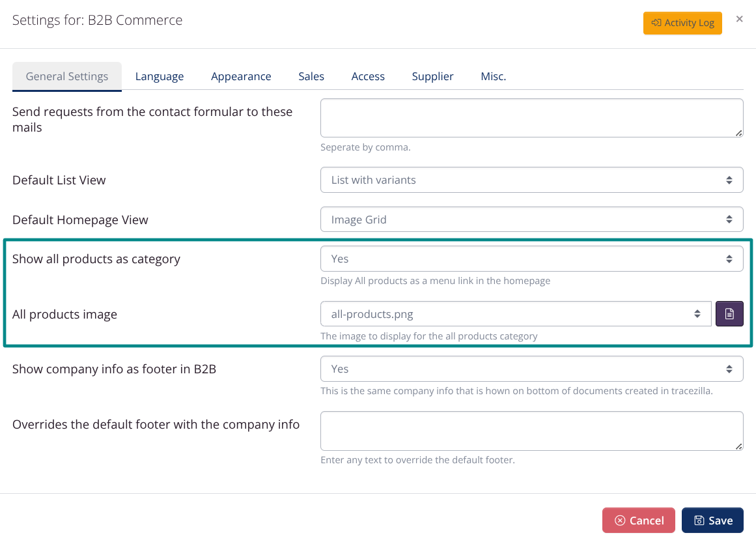Focus the footer override text area

tap(531, 431)
